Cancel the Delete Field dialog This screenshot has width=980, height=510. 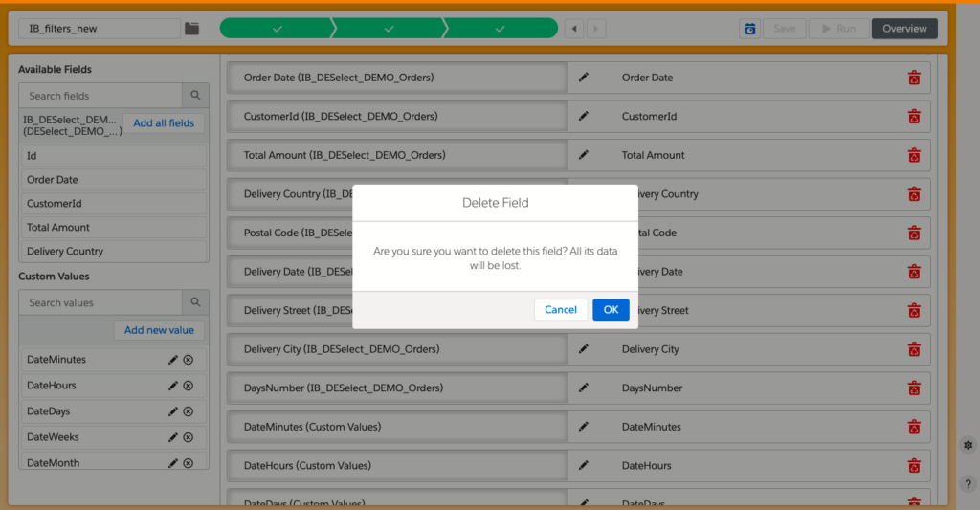561,310
